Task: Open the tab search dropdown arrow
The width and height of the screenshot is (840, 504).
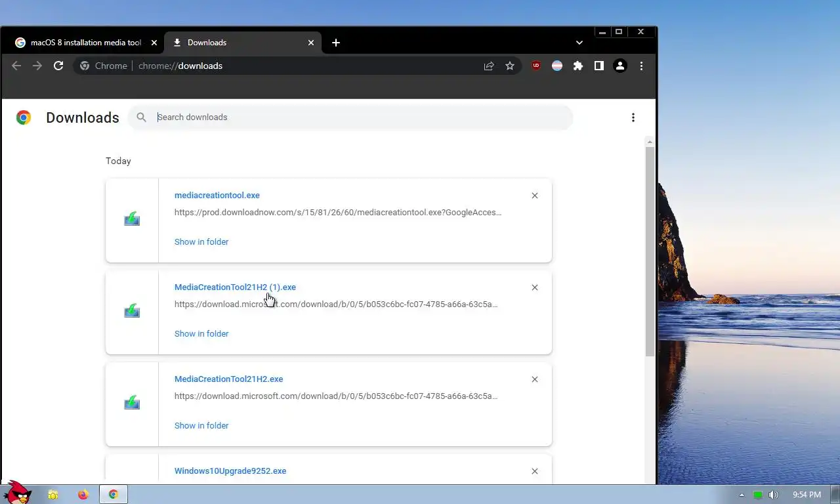Action: (x=579, y=43)
